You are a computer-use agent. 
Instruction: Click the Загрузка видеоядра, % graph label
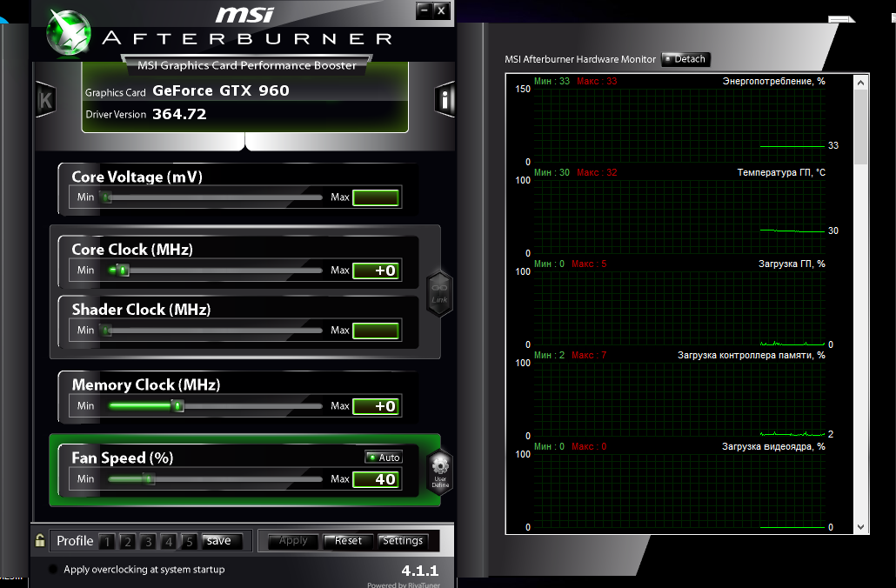point(773,447)
